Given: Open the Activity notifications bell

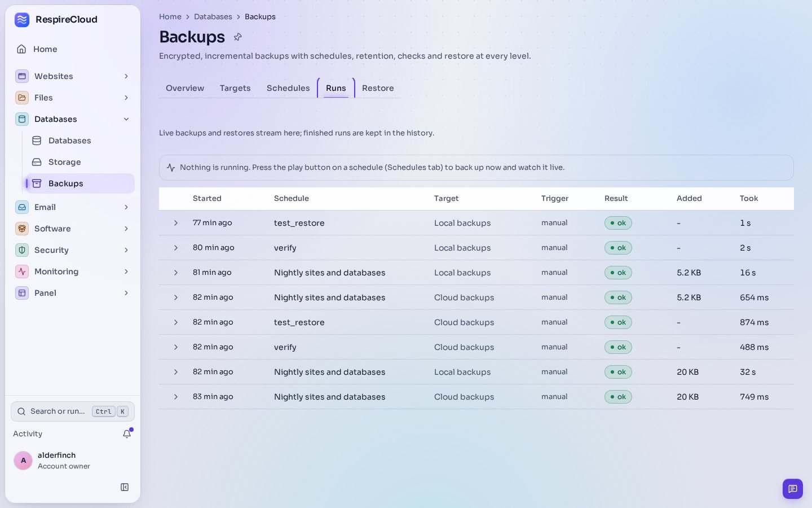Looking at the screenshot, I should (x=127, y=433).
